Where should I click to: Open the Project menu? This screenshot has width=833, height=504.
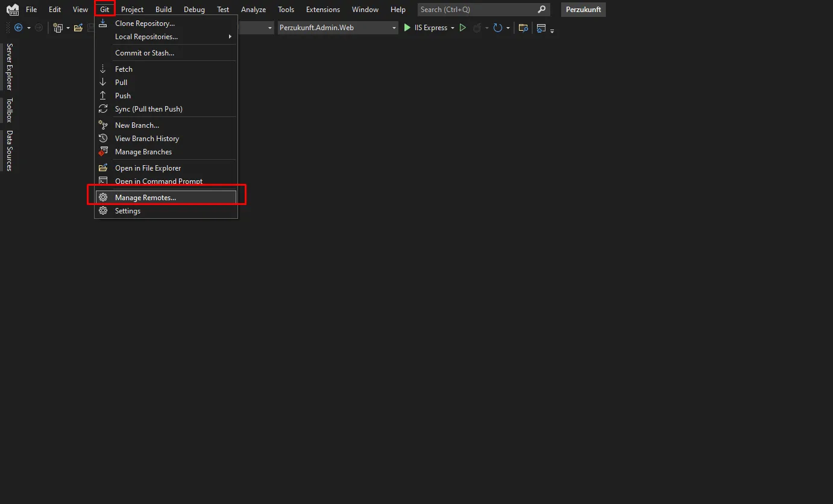point(132,10)
